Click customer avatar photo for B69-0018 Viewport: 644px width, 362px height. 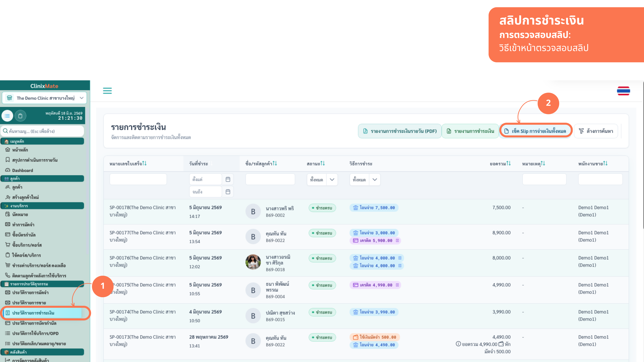click(x=253, y=262)
